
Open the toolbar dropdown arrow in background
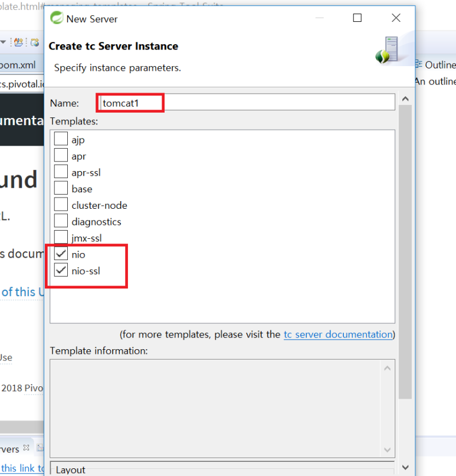3,42
